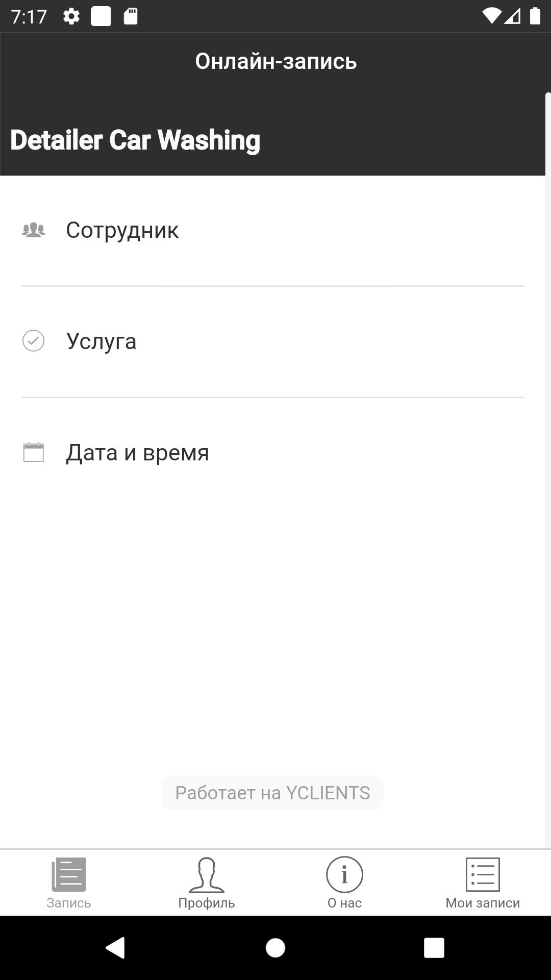Open the settings gear in status bar

[71, 17]
